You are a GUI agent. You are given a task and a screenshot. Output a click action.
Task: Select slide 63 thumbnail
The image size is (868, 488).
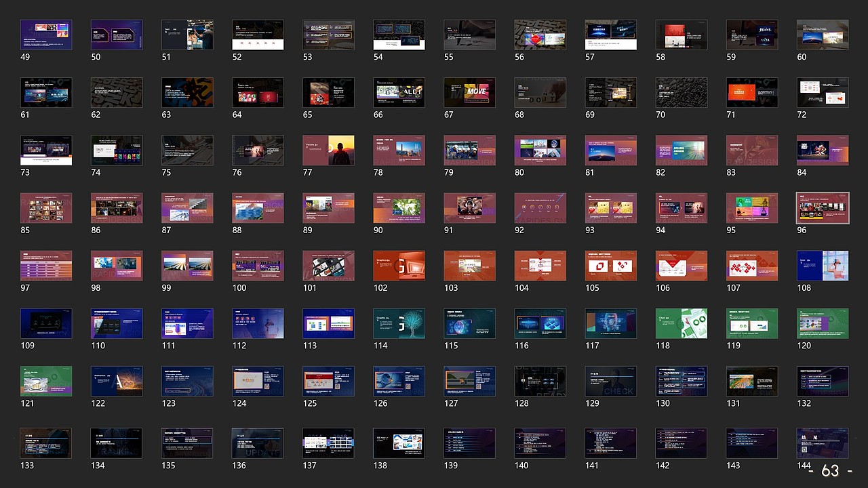click(x=187, y=92)
